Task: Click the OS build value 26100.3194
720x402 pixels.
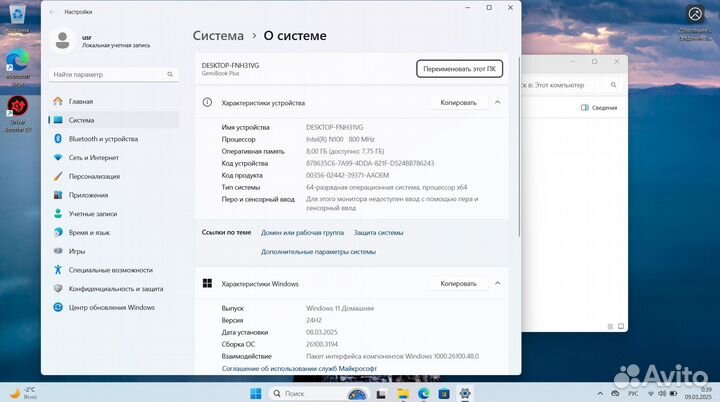Action: point(322,344)
